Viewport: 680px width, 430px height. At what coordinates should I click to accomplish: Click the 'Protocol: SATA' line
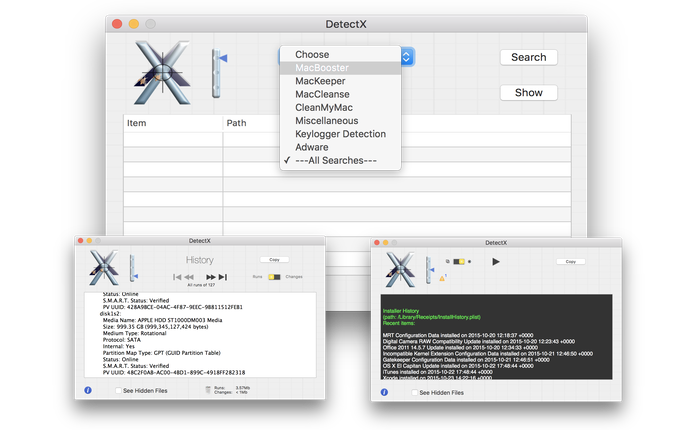coord(121,340)
